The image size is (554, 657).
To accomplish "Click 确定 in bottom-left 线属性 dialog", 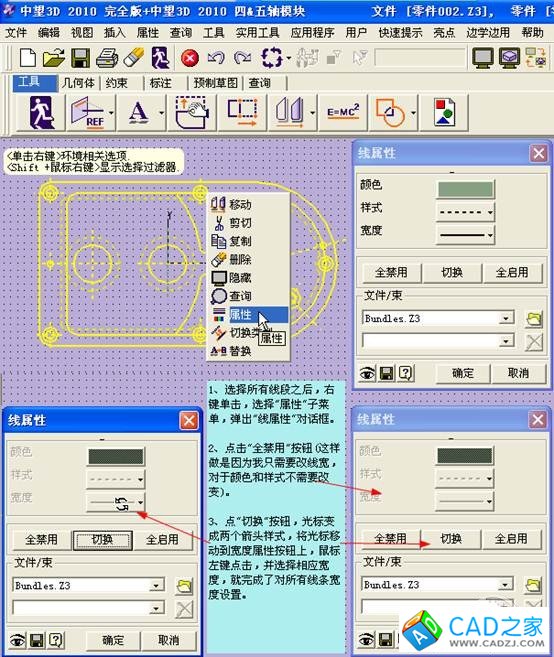I will click(113, 640).
